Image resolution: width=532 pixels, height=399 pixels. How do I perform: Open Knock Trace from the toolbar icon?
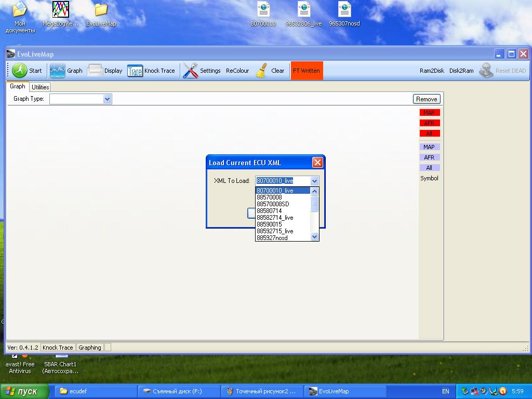pos(135,71)
